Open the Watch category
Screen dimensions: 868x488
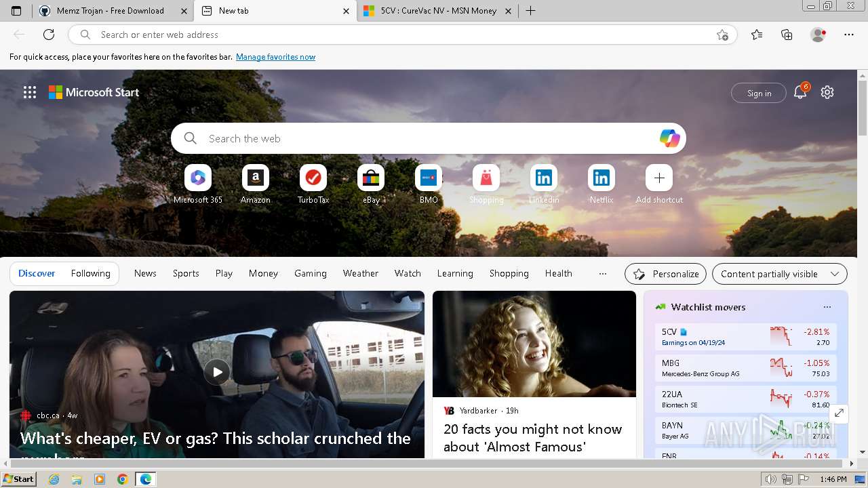pos(408,273)
